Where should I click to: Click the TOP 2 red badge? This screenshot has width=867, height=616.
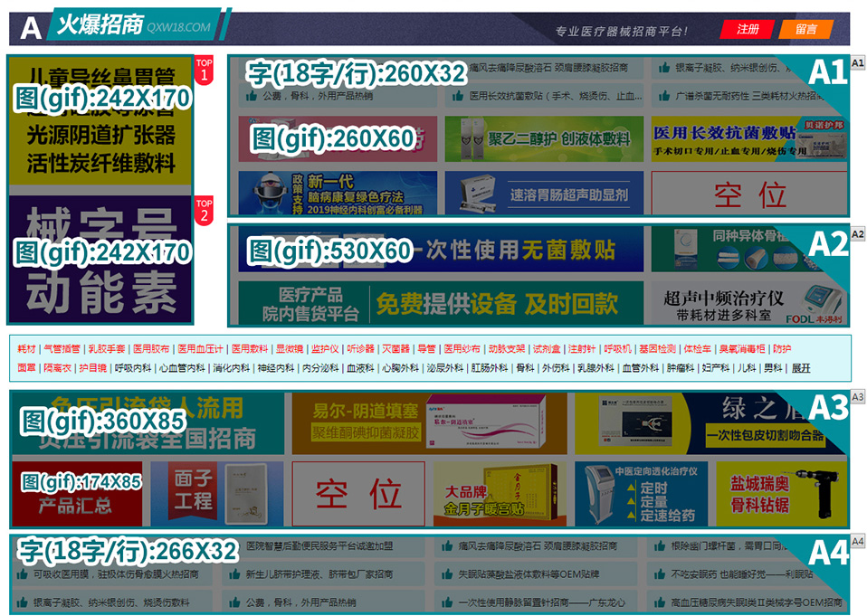[204, 210]
